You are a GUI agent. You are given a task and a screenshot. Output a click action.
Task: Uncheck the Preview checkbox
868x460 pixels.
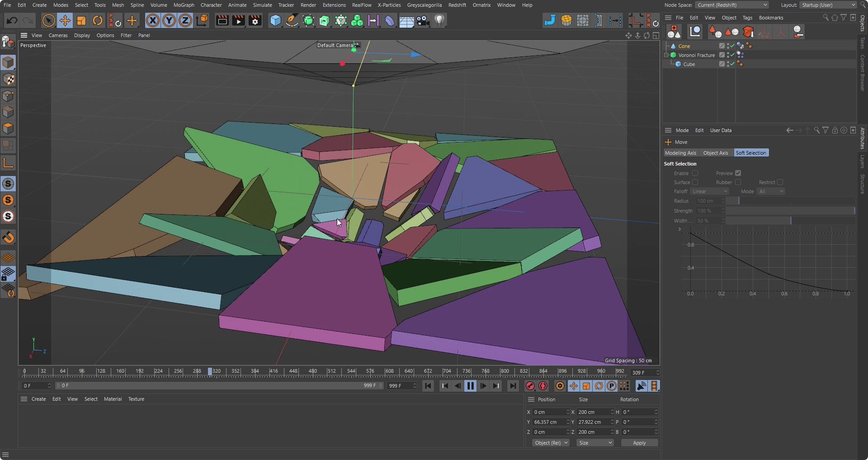738,173
